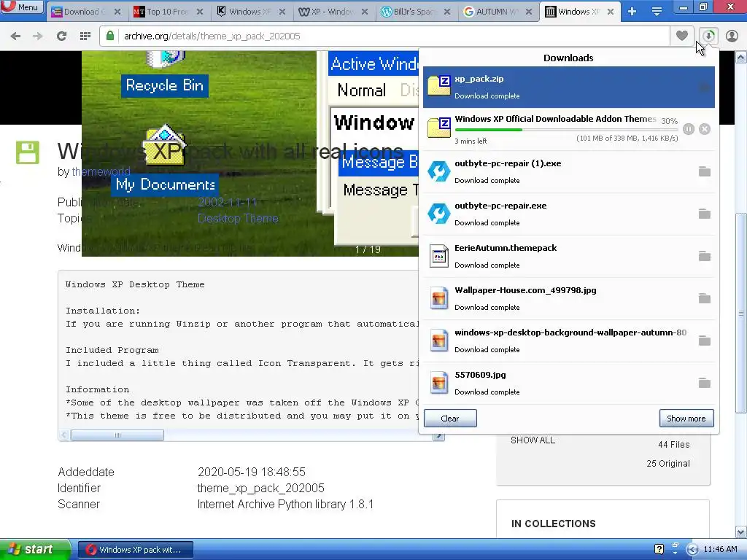Image resolution: width=747 pixels, height=560 pixels.
Task: Open the themeworld author link
Action: pos(101,172)
